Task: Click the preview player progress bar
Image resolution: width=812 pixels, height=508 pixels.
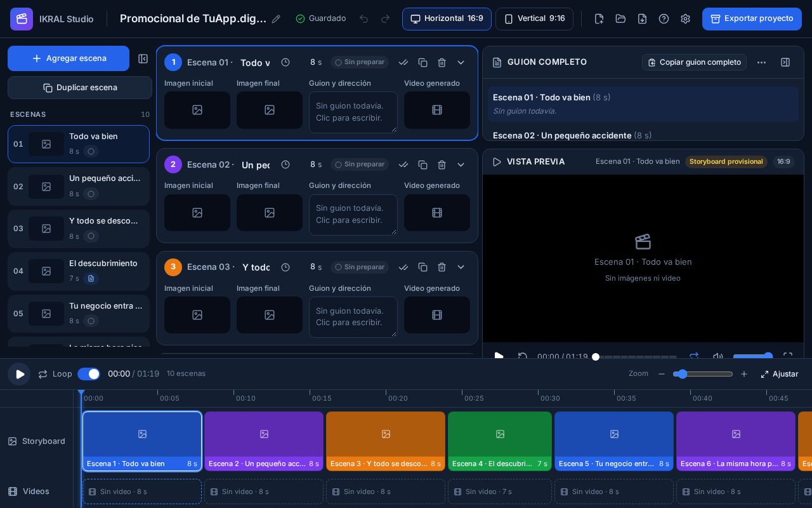Action: pyautogui.click(x=636, y=357)
